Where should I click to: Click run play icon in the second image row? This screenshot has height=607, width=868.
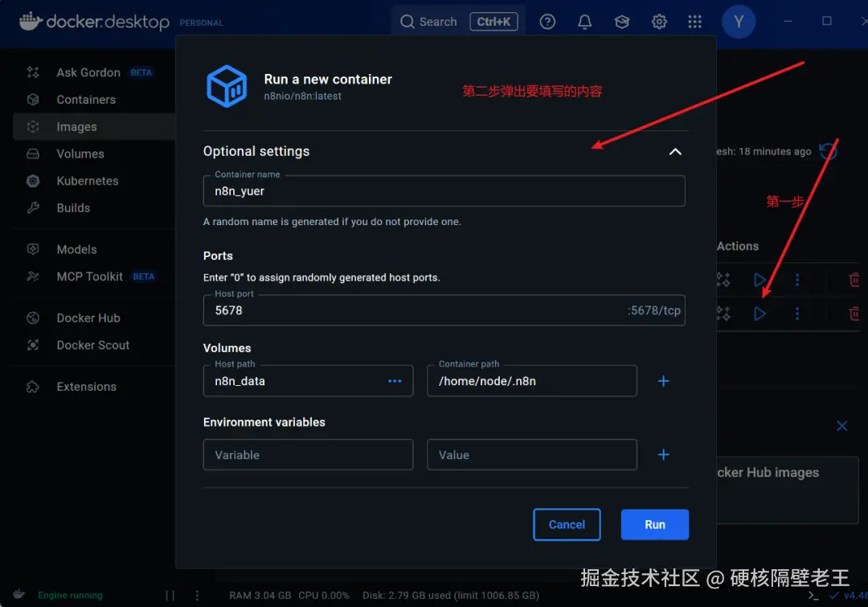[x=759, y=314]
